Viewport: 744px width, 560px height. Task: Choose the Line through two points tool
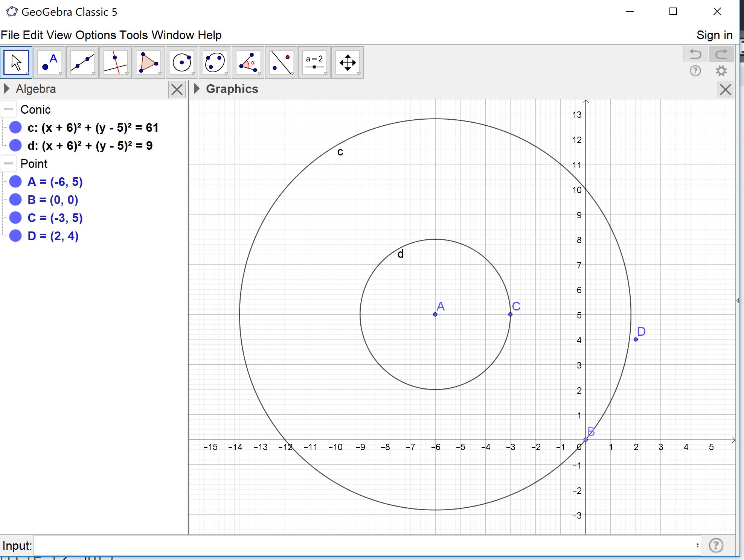point(82,62)
